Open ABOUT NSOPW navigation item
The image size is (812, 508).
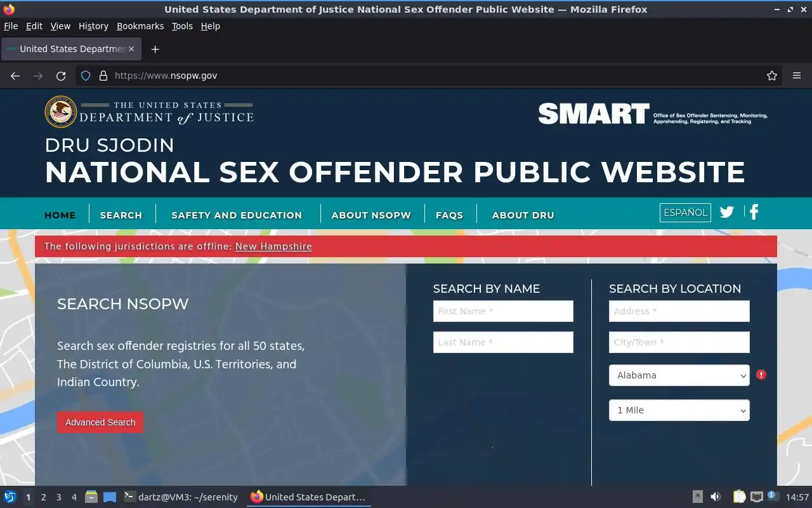371,215
